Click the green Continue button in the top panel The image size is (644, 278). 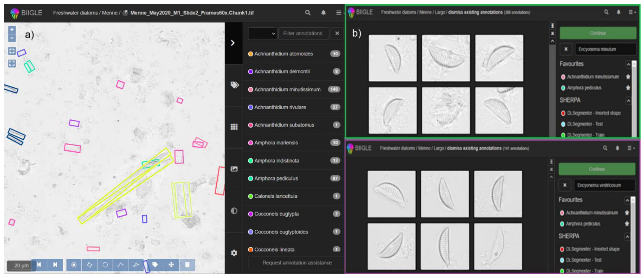pyautogui.click(x=598, y=33)
